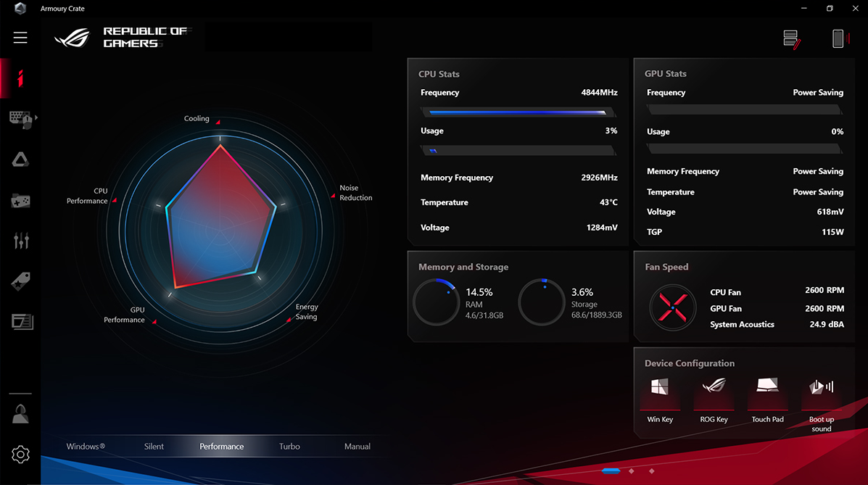Click the CPU Fan 2600 RPM value
This screenshot has width=868, height=485.
pos(824,290)
